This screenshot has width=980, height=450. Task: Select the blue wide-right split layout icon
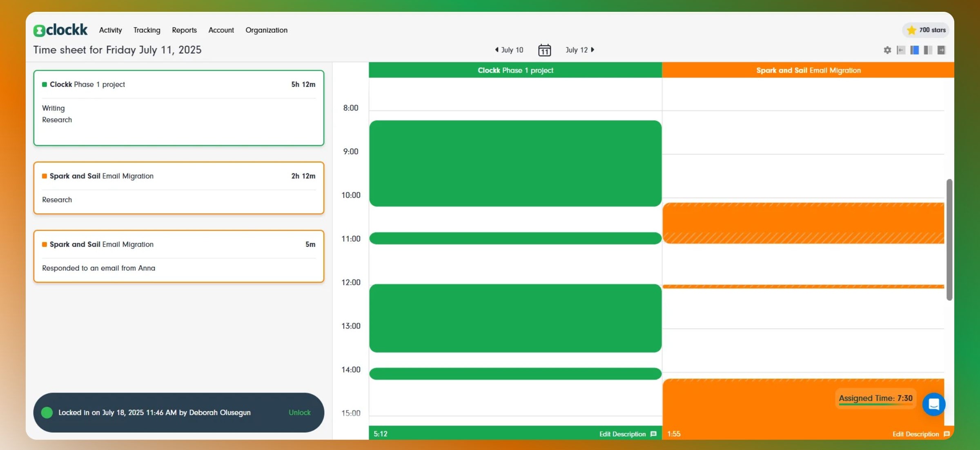(x=914, y=50)
